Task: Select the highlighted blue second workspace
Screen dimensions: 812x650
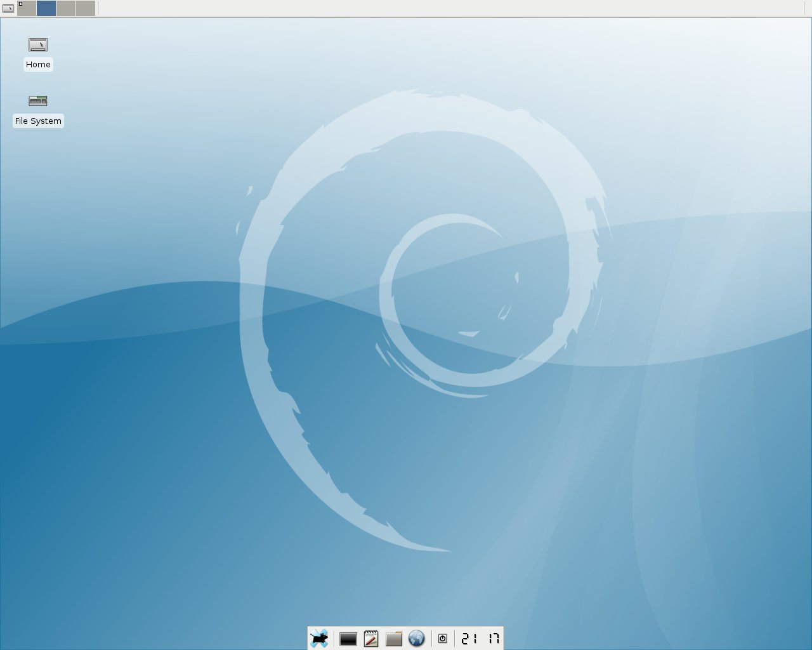Action: [46, 8]
